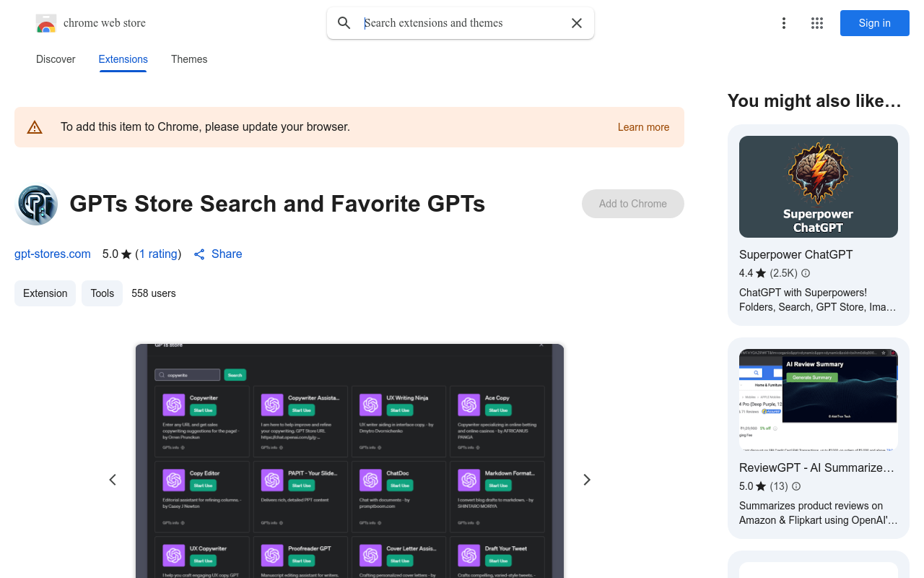The image size is (924, 578).
Task: Click the grayed Add to Chrome button
Action: [x=632, y=204]
